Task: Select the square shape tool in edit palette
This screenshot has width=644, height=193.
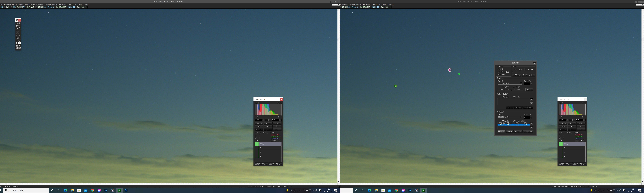Action: pos(19,38)
